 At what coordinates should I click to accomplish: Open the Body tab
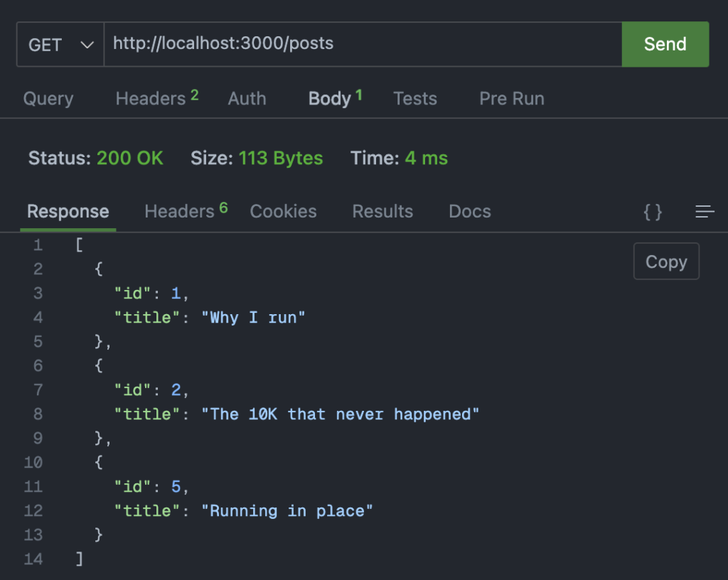coord(330,99)
